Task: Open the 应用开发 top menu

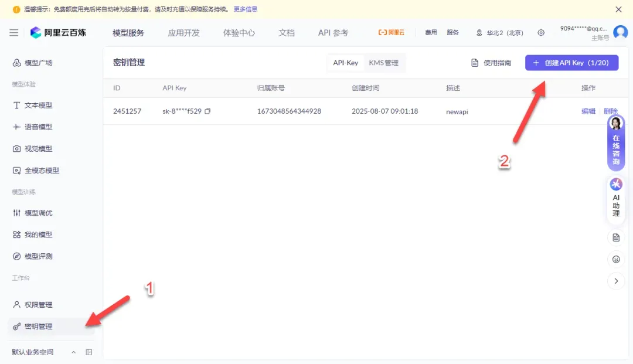Action: pyautogui.click(x=183, y=33)
